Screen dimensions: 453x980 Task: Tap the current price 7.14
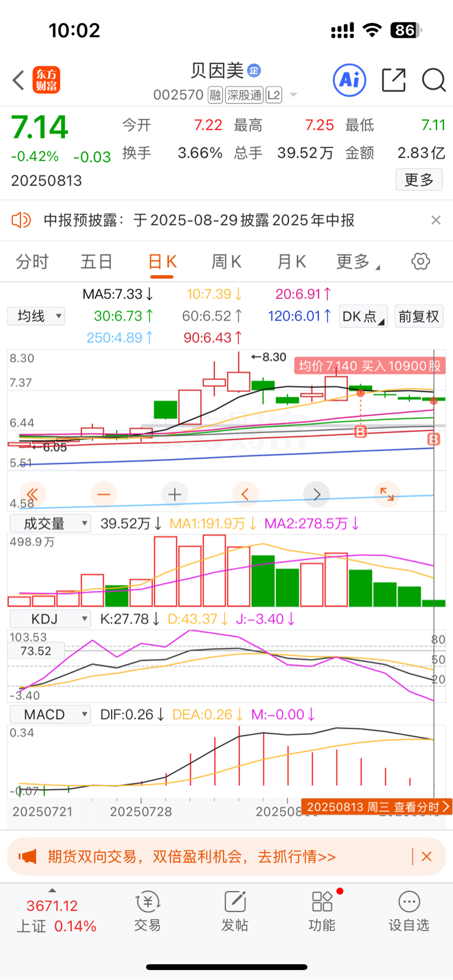(40, 127)
